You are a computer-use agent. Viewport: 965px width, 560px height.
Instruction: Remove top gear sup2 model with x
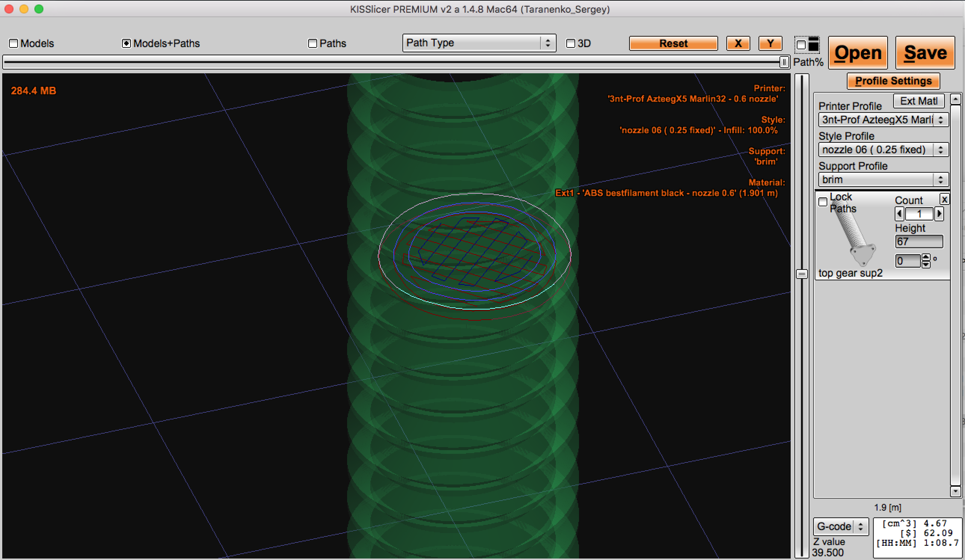tap(944, 199)
